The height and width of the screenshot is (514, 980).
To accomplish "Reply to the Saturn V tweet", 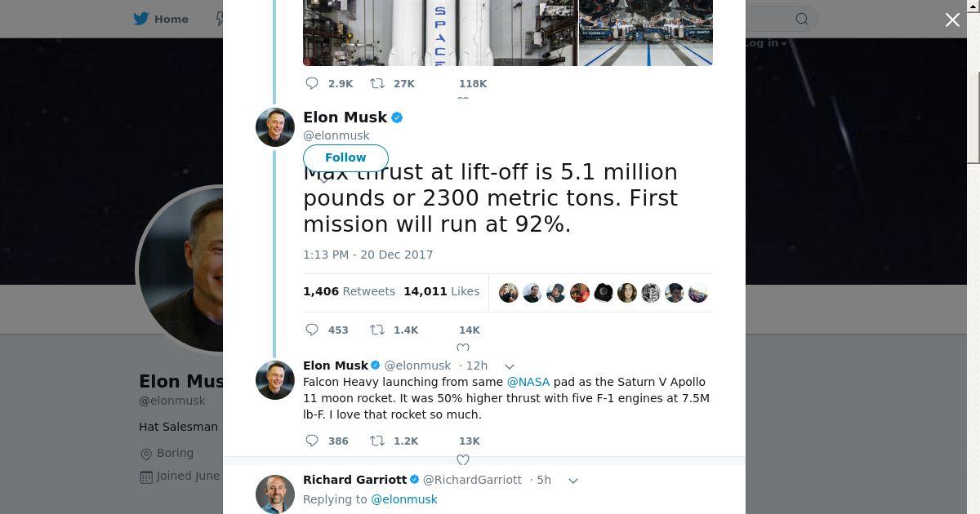I will [x=312, y=441].
